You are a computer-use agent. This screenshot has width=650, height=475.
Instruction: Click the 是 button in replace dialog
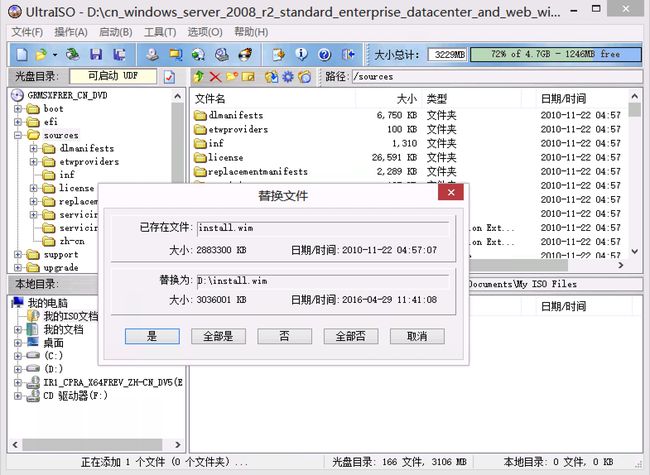[152, 336]
